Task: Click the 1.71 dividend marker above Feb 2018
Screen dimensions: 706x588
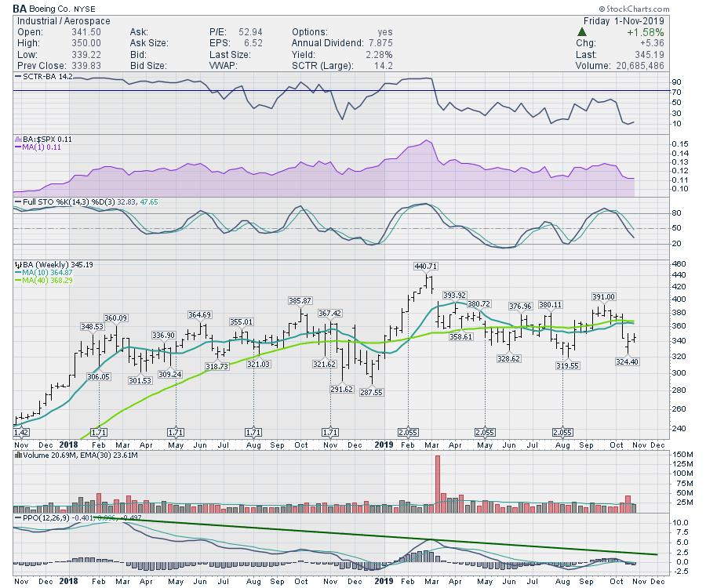Action: tap(99, 432)
